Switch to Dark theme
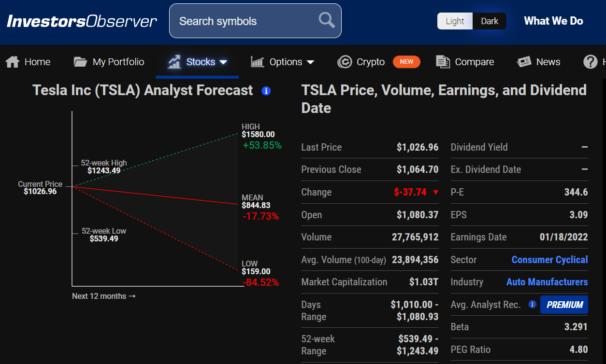 pyautogui.click(x=490, y=21)
